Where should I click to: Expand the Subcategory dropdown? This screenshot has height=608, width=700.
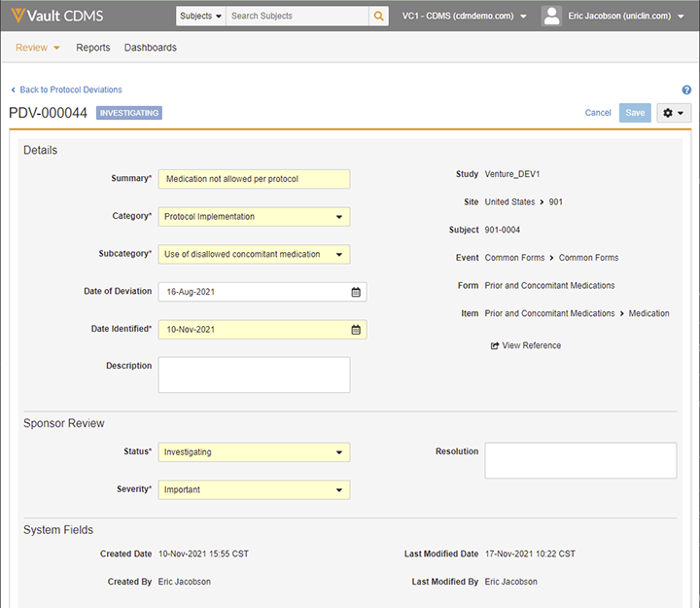pos(254,255)
